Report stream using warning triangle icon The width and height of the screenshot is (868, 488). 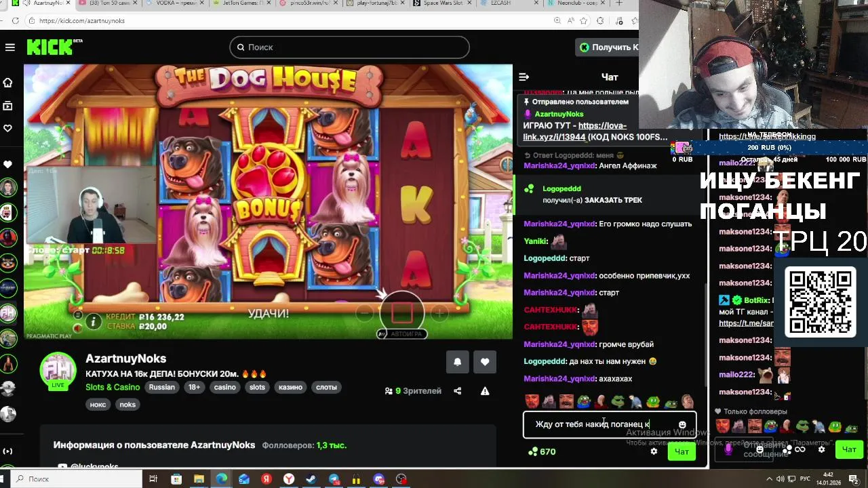point(485,391)
